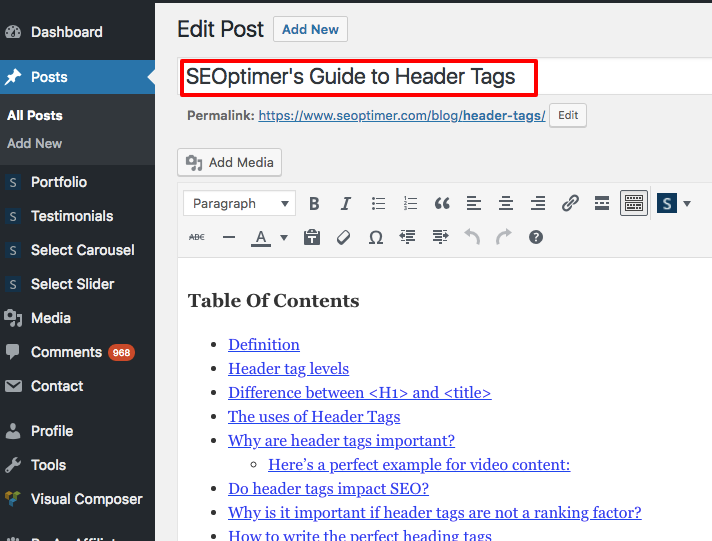Insert a horizontal line
The width and height of the screenshot is (712, 541).
tap(229, 237)
